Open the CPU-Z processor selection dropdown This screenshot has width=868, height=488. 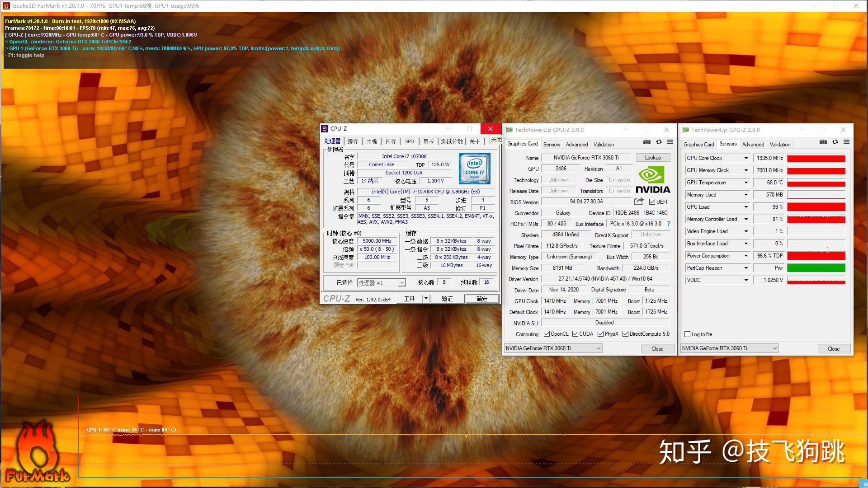(382, 283)
